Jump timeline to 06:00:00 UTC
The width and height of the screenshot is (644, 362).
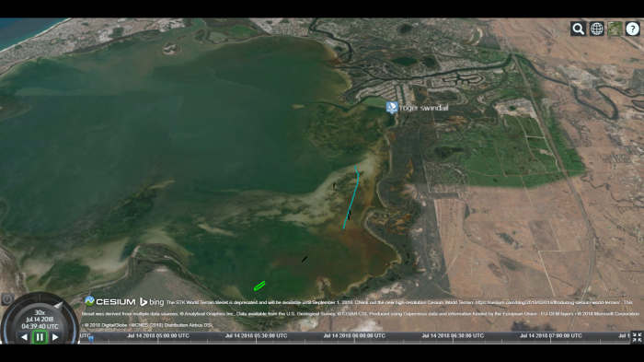click(354, 336)
